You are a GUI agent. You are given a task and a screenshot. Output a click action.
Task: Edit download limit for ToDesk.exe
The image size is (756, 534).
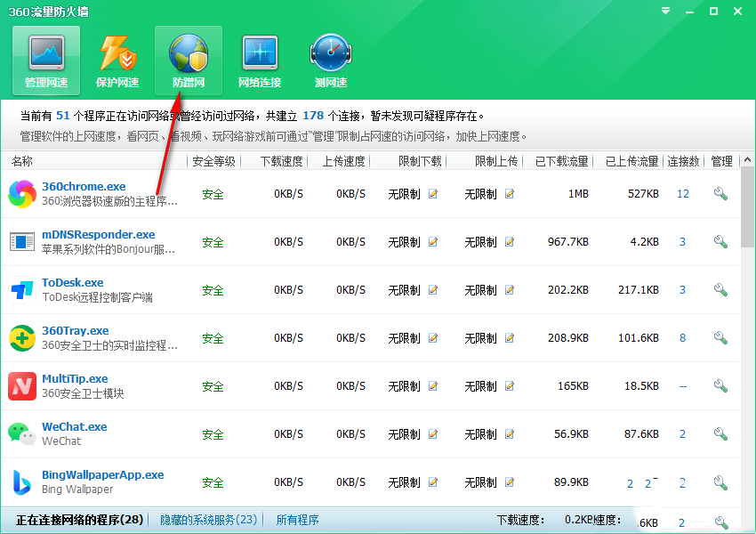coord(433,290)
